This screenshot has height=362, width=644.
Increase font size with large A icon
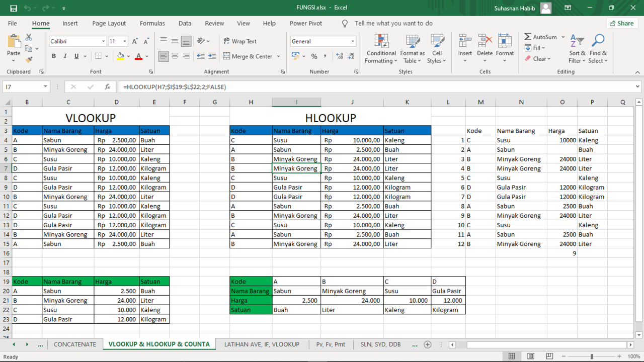tap(135, 41)
